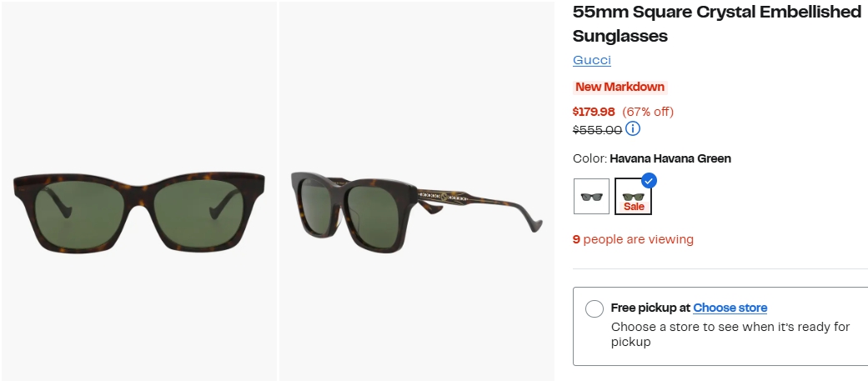
Task: Click the Choose store link
Action: tap(730, 308)
